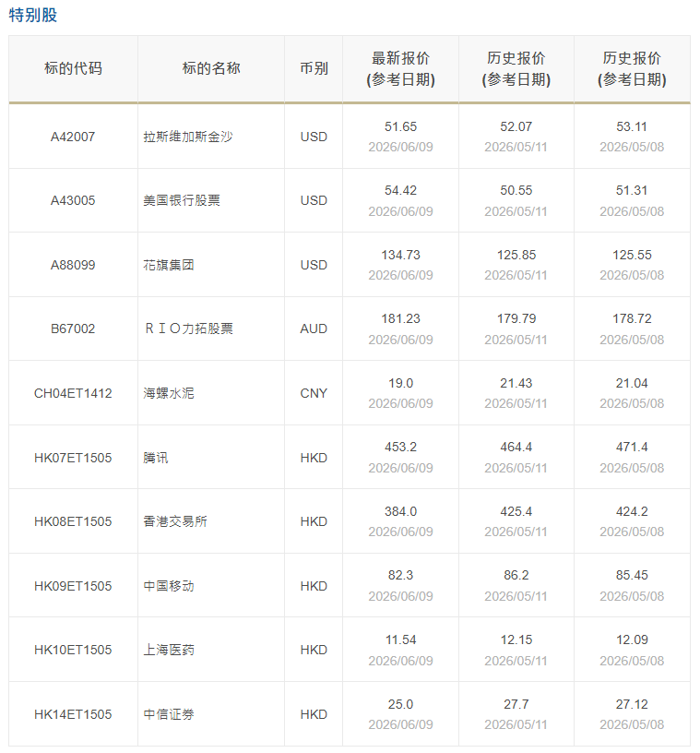Click code A43005
This screenshot has height=753, width=700.
73,200
